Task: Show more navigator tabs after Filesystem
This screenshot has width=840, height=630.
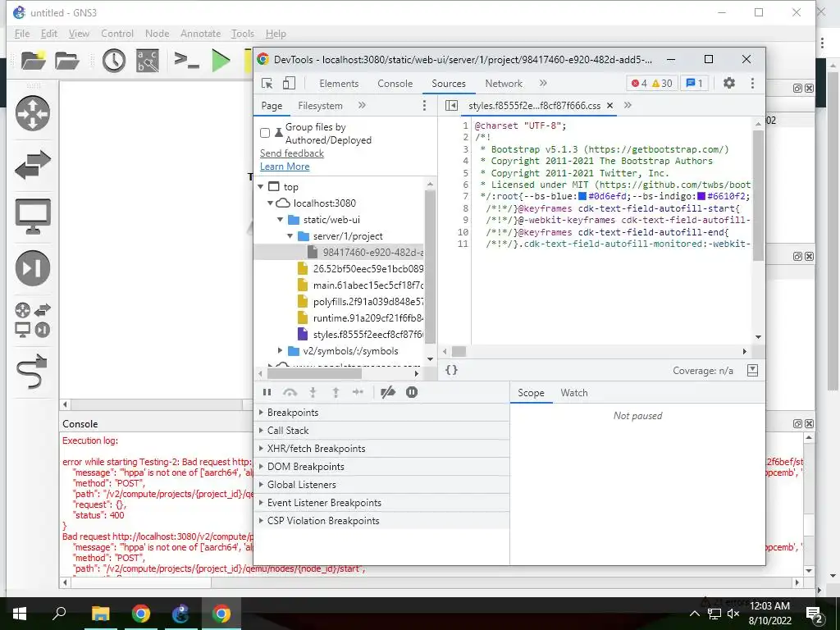Action: (362, 106)
